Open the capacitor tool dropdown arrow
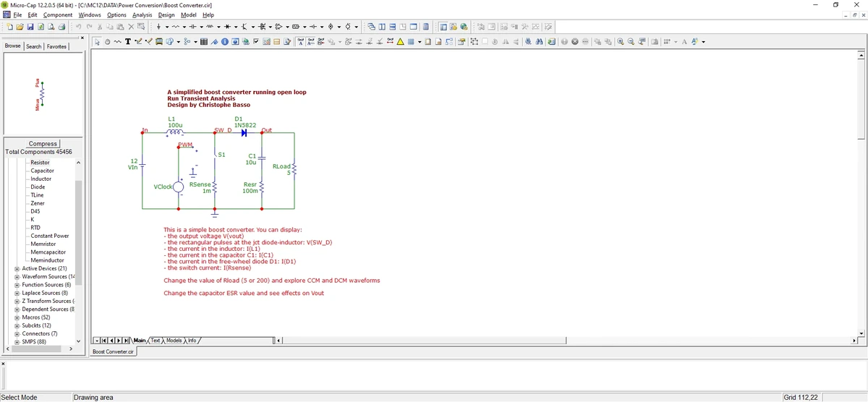Viewport: 868px width, 402px height. pos(201,27)
